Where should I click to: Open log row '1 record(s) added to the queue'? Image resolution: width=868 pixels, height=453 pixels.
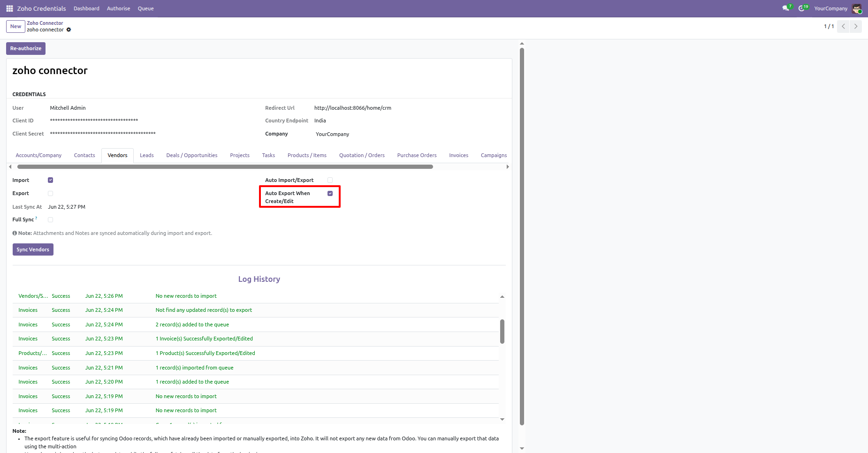coord(256,382)
